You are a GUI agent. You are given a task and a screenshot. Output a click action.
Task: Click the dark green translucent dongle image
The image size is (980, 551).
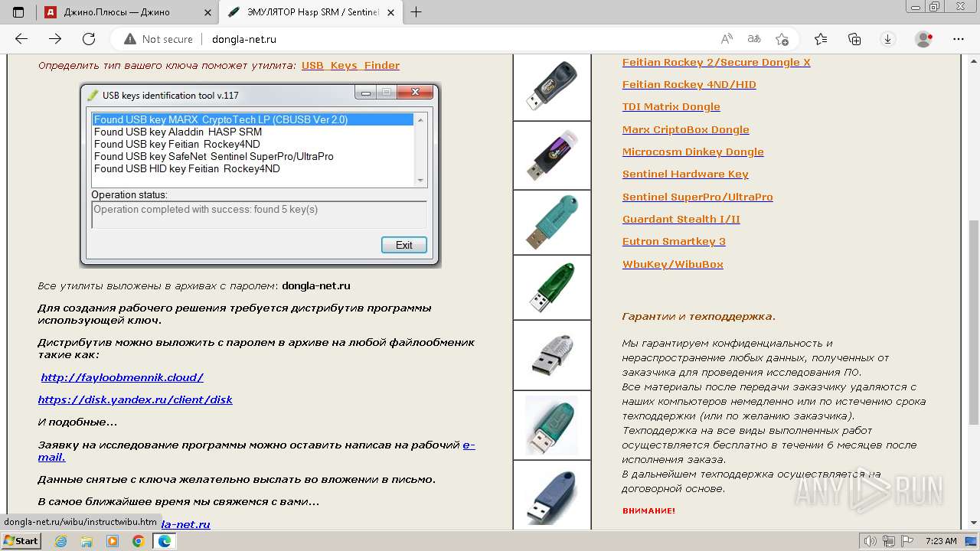pyautogui.click(x=552, y=287)
